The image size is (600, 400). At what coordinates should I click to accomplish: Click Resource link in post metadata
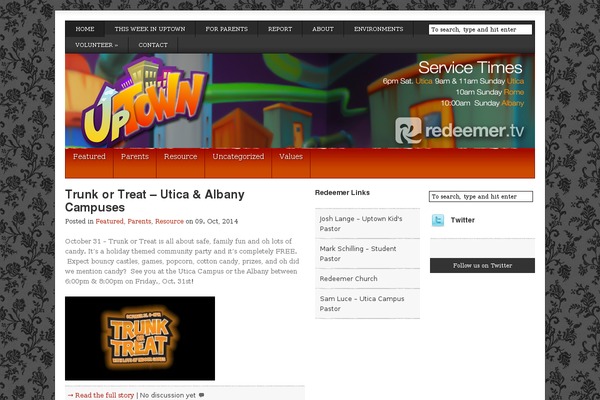tap(169, 221)
